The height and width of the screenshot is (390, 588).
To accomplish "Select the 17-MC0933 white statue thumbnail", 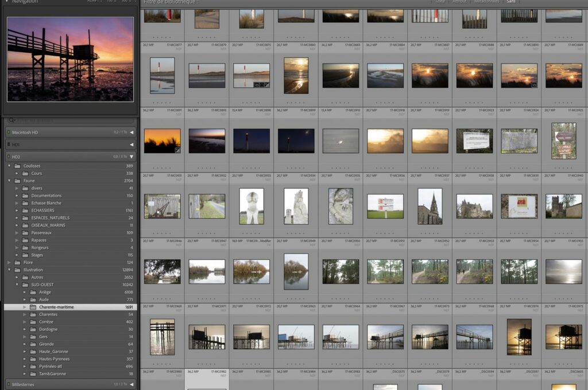I will tap(252, 206).
